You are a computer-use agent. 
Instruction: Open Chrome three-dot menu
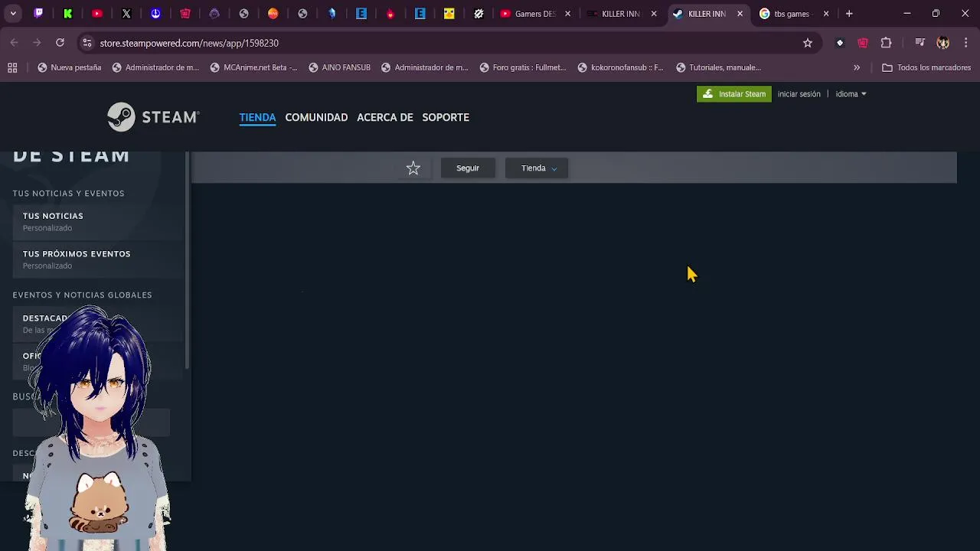[x=966, y=43]
